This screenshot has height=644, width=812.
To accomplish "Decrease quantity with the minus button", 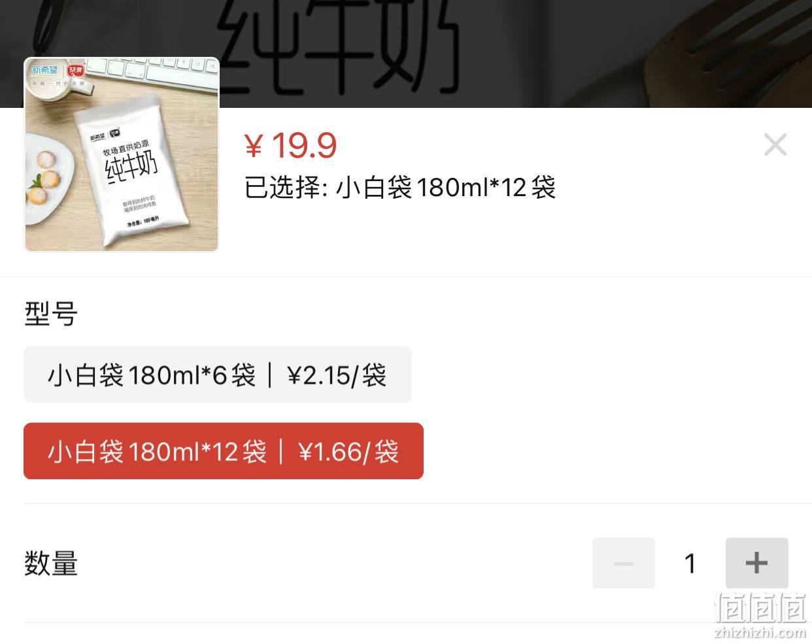I will 623,563.
